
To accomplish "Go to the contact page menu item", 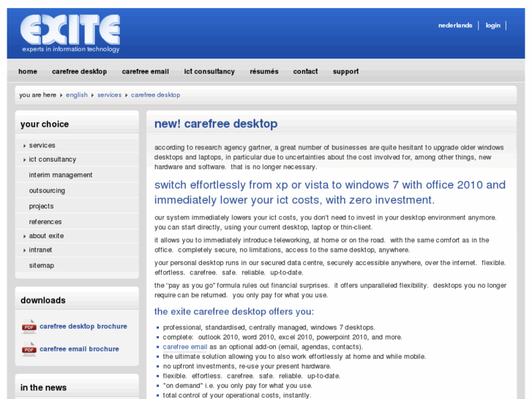I will pyautogui.click(x=305, y=72).
